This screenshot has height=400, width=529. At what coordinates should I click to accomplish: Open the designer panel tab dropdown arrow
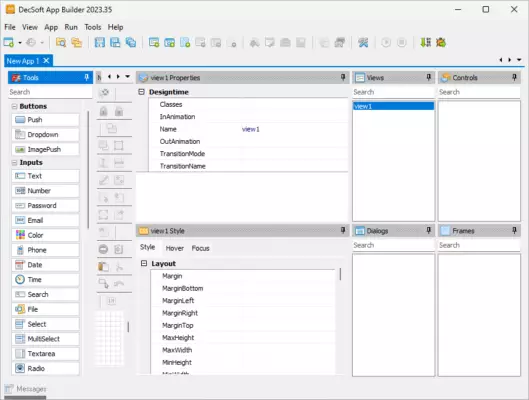[128, 77]
